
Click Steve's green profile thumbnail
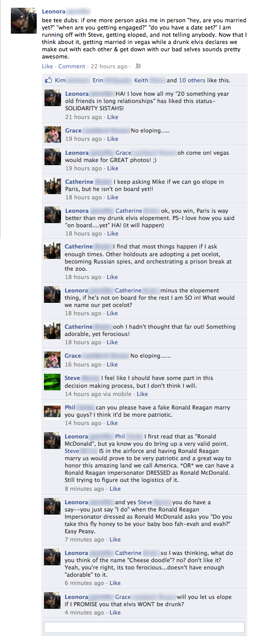click(x=53, y=383)
